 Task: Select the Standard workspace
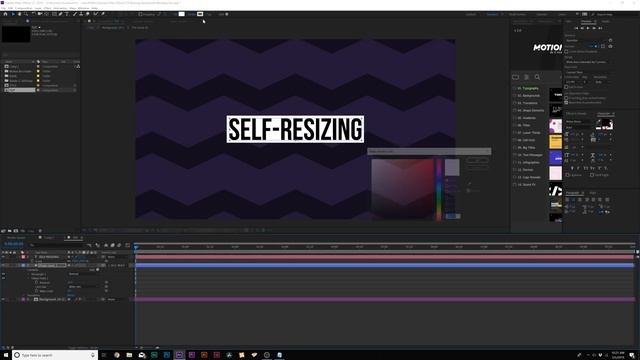point(493,14)
